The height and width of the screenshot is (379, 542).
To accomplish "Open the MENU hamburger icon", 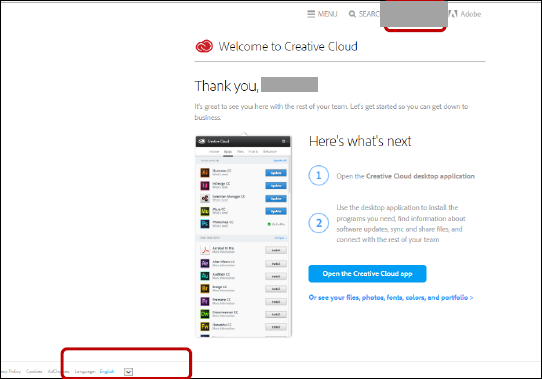I will pos(311,14).
